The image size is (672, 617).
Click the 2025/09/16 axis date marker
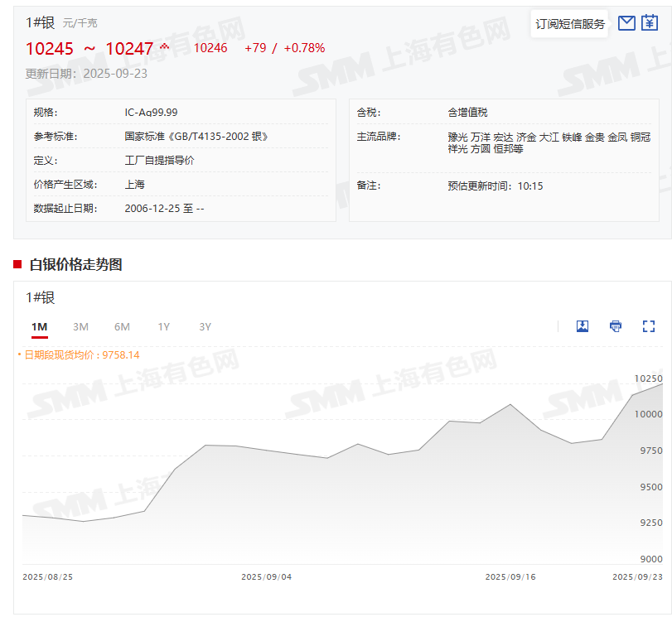510,576
